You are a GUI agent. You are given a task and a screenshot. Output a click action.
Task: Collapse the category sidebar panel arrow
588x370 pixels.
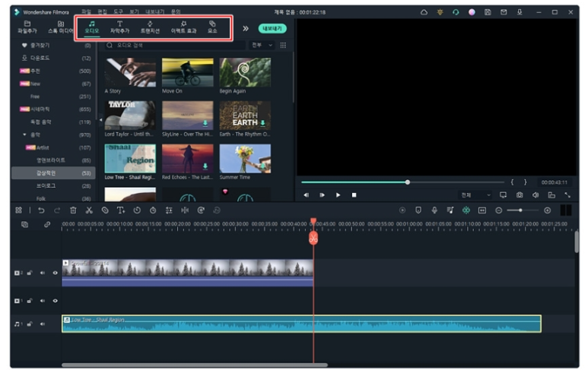tap(100, 120)
